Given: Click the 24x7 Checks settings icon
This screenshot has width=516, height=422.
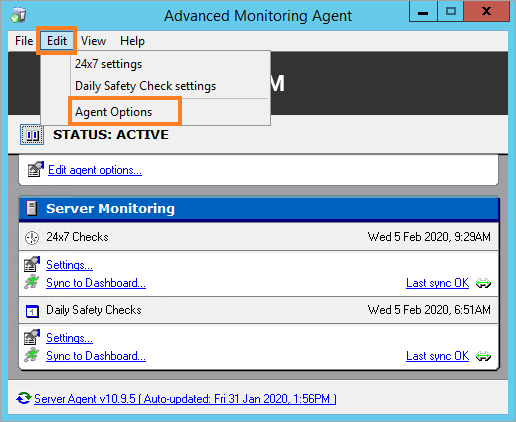Looking at the screenshot, I should pos(32,264).
